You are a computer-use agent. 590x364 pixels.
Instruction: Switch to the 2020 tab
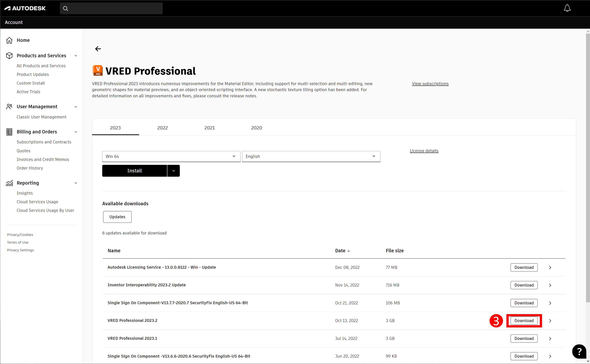[x=256, y=128]
